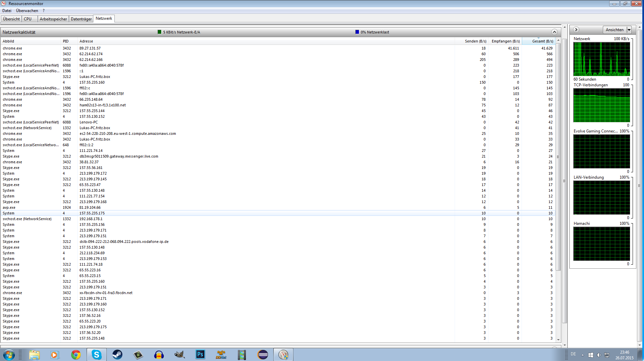Open Google Chrome from the taskbar
Screen dimensions: 644x361
pyautogui.click(x=76, y=355)
